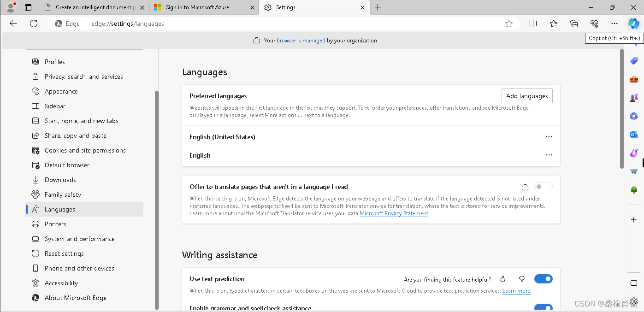The image size is (644, 312).
Task: Open tab actions menu icon
Action: 28,7
